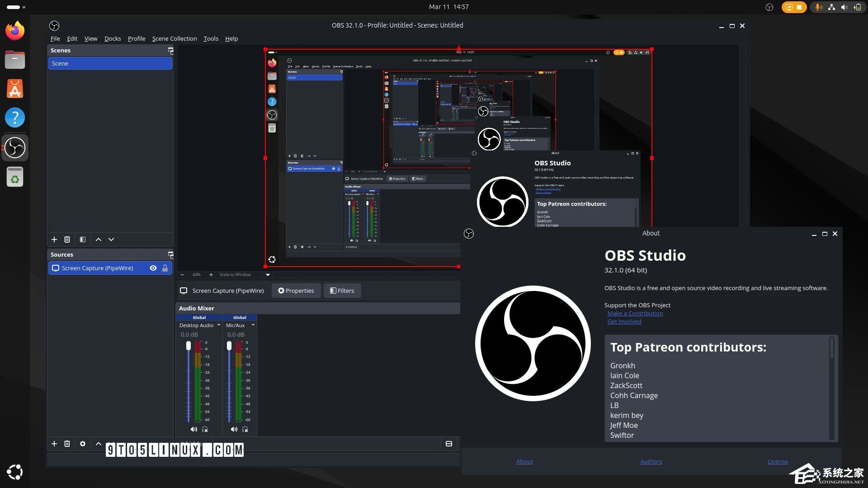Click the 44% zoom value
This screenshot has height=488, width=868.
(x=197, y=275)
